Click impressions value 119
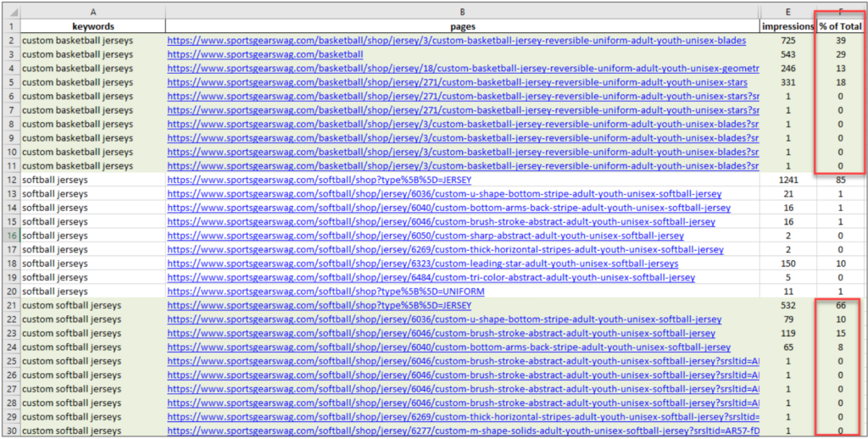This screenshot has width=868, height=439. pyautogui.click(x=787, y=333)
